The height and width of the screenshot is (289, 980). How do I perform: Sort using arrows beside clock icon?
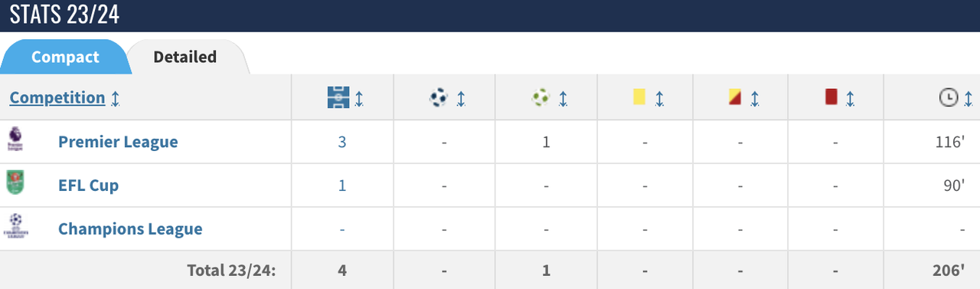coord(968,98)
